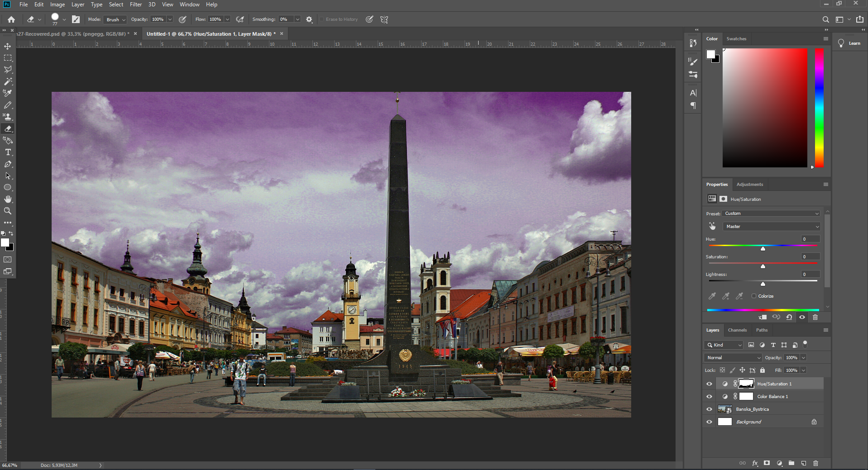Open smoothing options gear icon
Image resolution: width=868 pixels, height=470 pixels.
point(309,19)
